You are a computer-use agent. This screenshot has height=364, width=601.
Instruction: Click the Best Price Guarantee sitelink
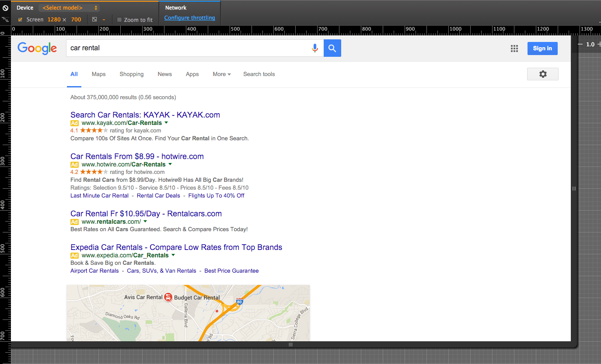click(231, 271)
